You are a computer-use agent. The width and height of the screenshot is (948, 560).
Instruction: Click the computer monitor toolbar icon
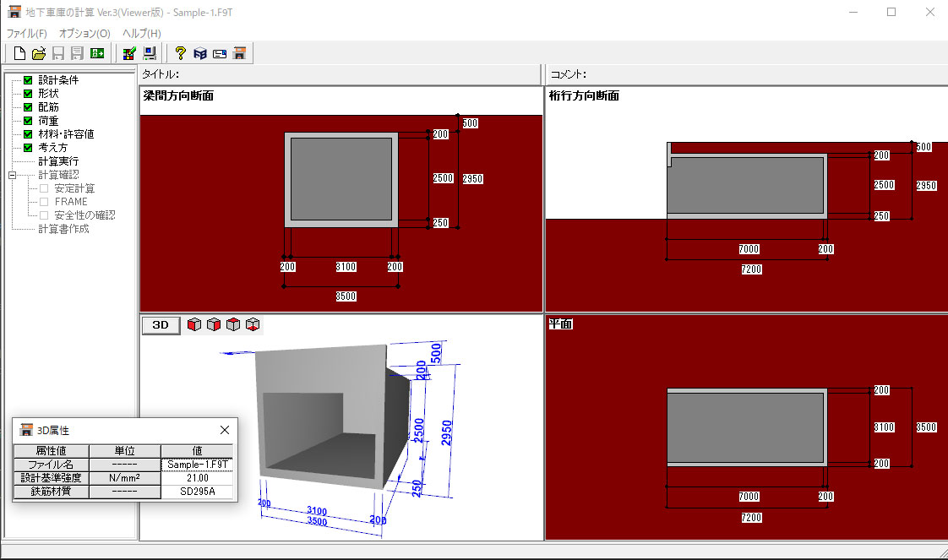click(x=149, y=53)
